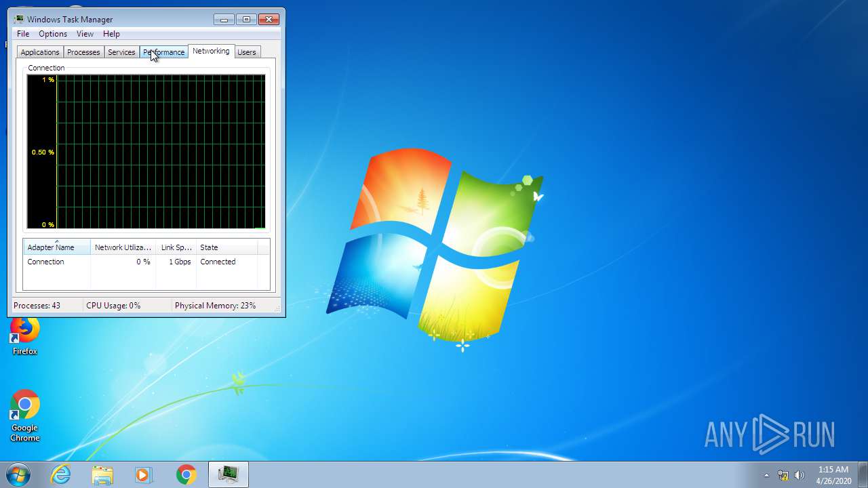Switch to the Services tab

point(121,52)
